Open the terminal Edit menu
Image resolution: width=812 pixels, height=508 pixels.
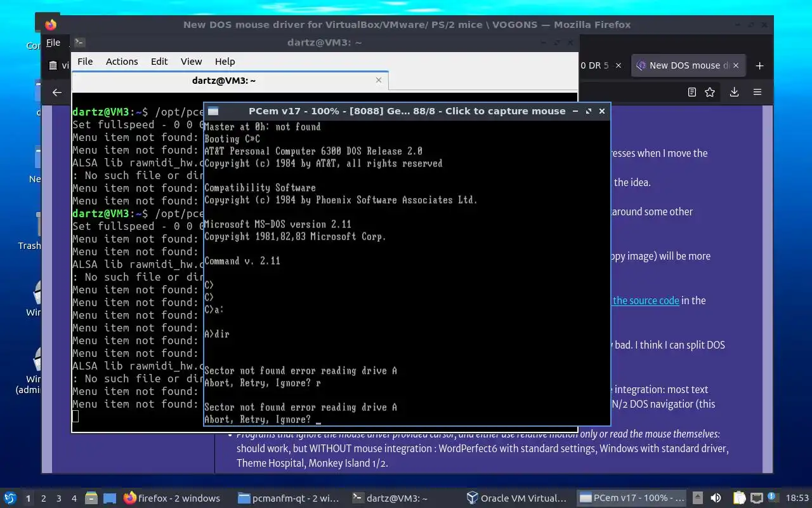pyautogui.click(x=159, y=62)
